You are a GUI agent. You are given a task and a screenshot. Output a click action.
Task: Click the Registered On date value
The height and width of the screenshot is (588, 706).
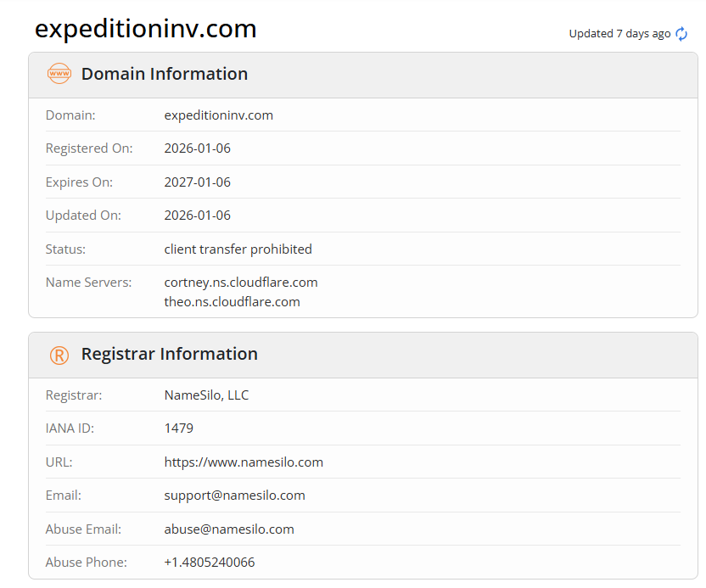(x=197, y=148)
